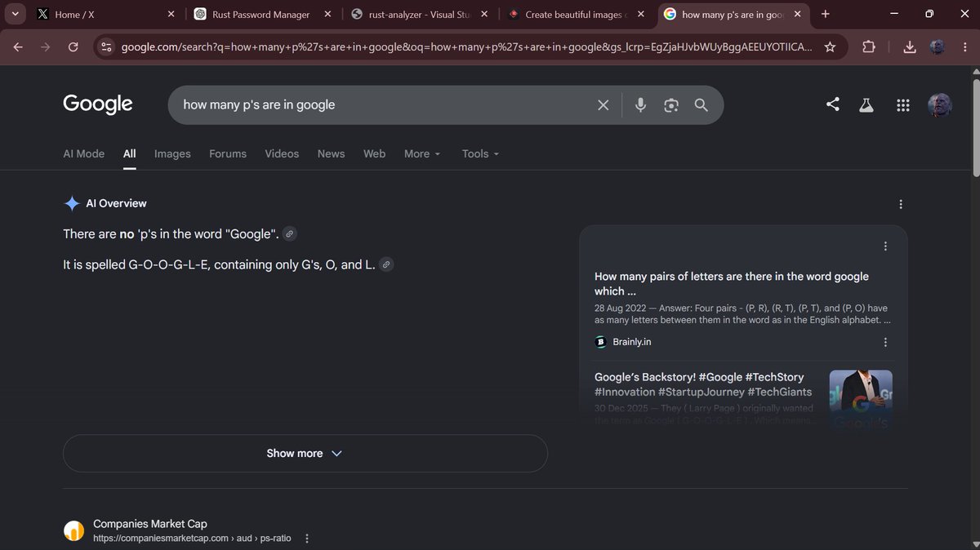980x550 pixels.
Task: Open options for source card panel
Action: tap(885, 246)
